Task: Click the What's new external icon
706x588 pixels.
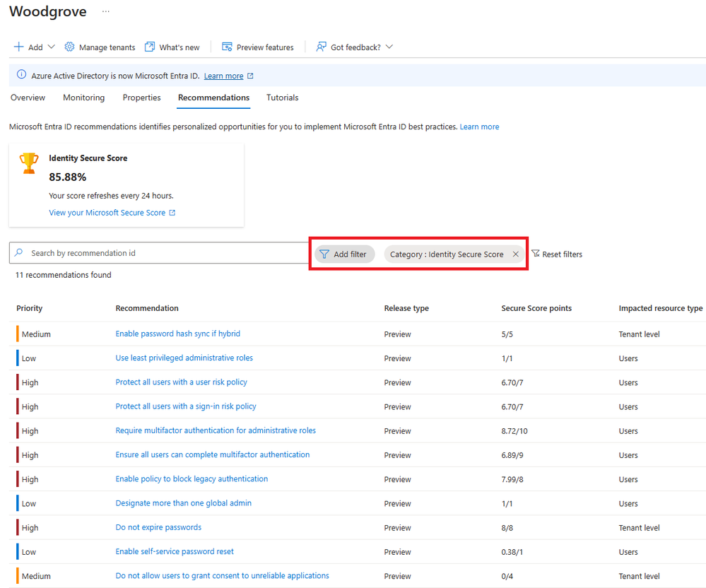Action: (x=150, y=47)
